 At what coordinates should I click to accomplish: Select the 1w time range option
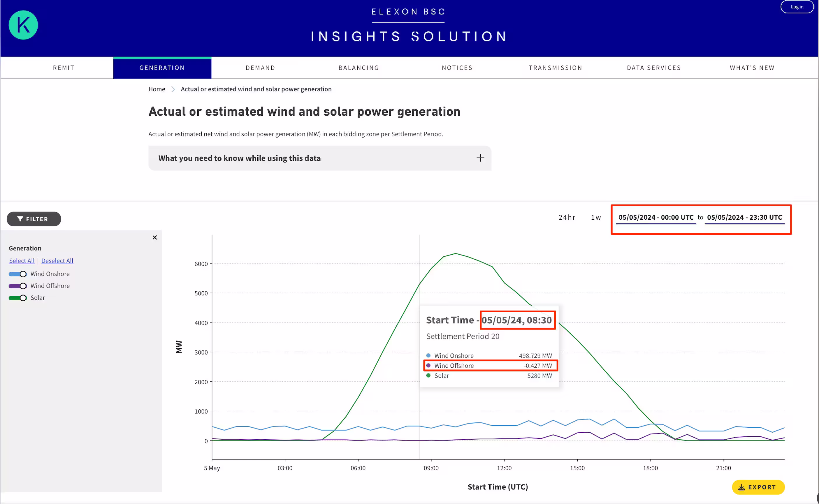click(596, 217)
